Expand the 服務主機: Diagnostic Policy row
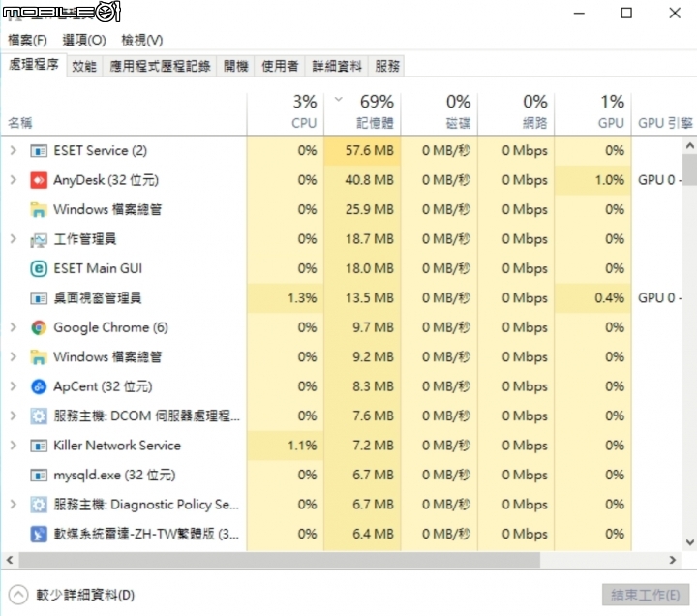Viewport: 697px width, 616px height. (14, 505)
